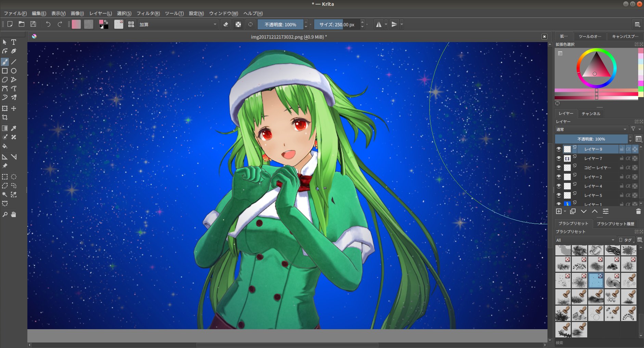Hide レイヤー 7 using its eye icon
The width and height of the screenshot is (644, 348).
[559, 158]
